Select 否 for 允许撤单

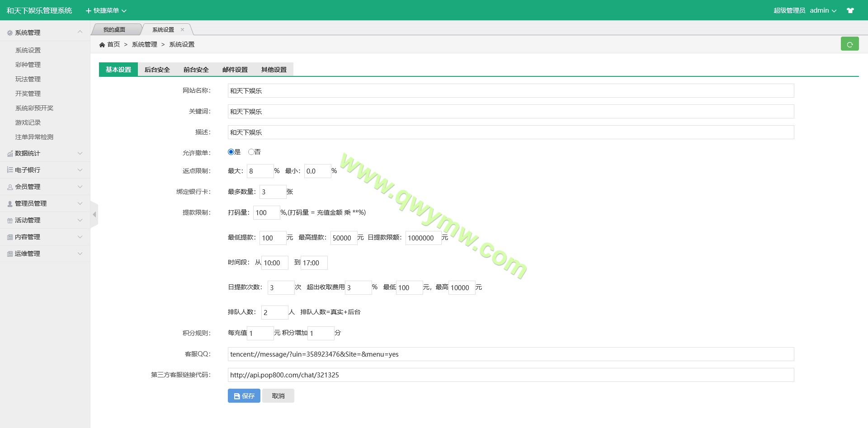[x=251, y=152]
